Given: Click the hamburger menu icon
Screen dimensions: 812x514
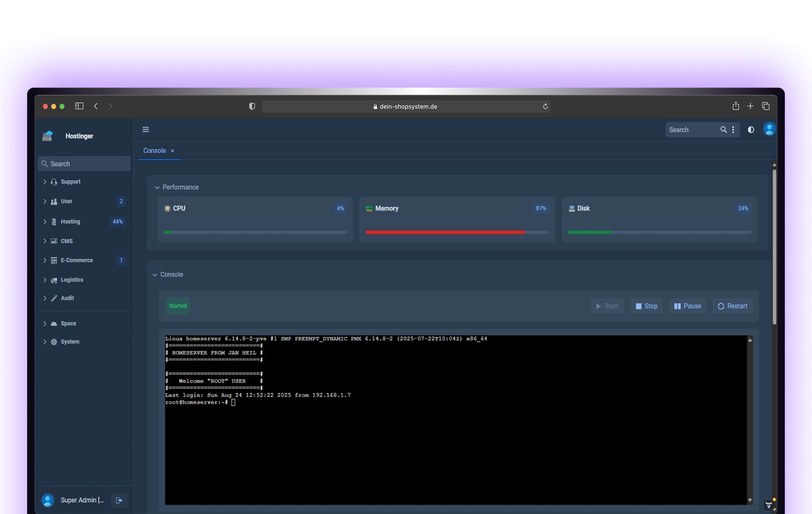Looking at the screenshot, I should 145,130.
